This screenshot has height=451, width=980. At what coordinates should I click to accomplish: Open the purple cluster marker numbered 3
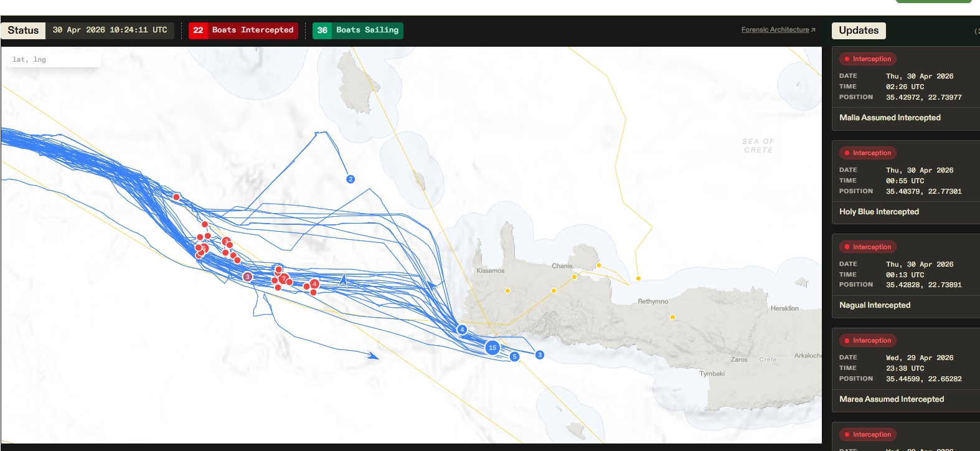248,277
